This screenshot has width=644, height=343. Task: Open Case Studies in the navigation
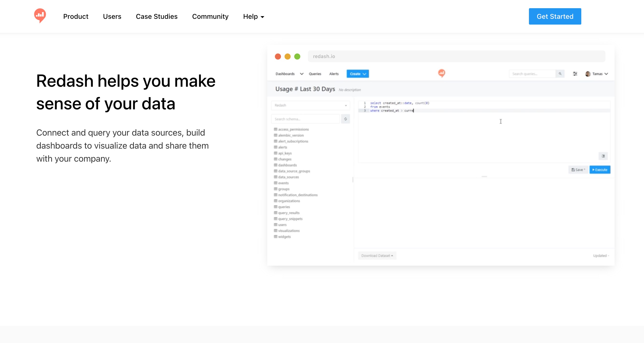tap(157, 16)
